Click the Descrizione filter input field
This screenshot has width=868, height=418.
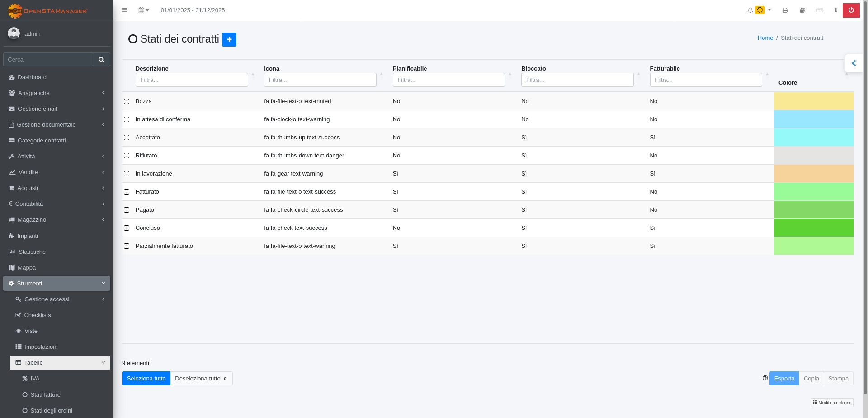point(192,80)
